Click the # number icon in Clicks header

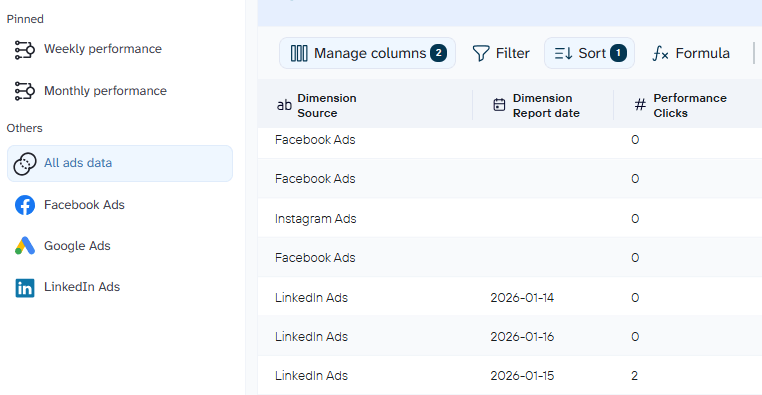641,104
